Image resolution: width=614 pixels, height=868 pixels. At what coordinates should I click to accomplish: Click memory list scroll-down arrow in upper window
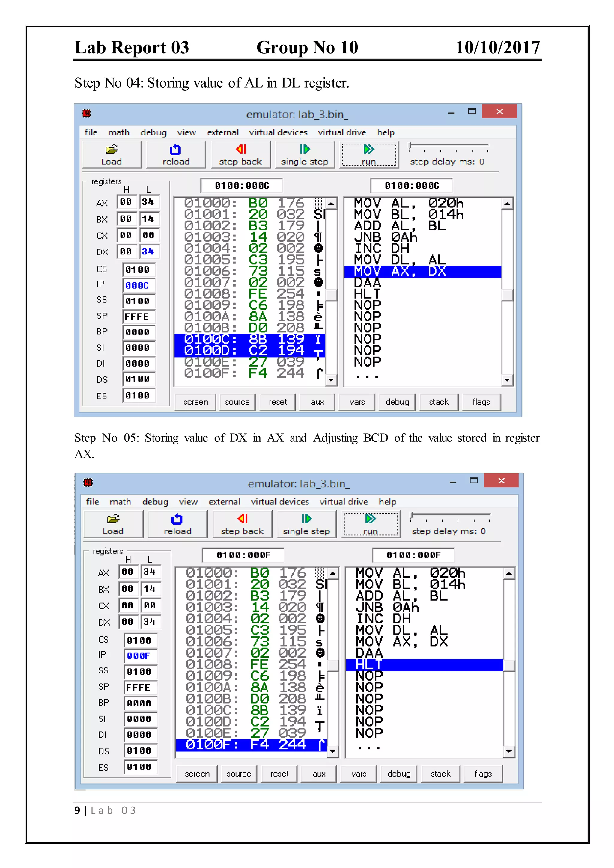pos(331,380)
